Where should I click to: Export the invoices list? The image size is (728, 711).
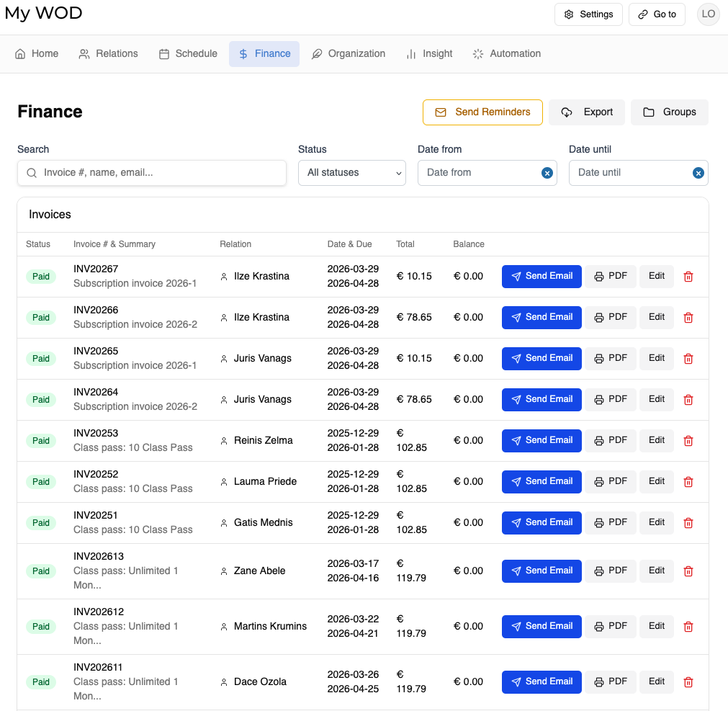coord(587,112)
